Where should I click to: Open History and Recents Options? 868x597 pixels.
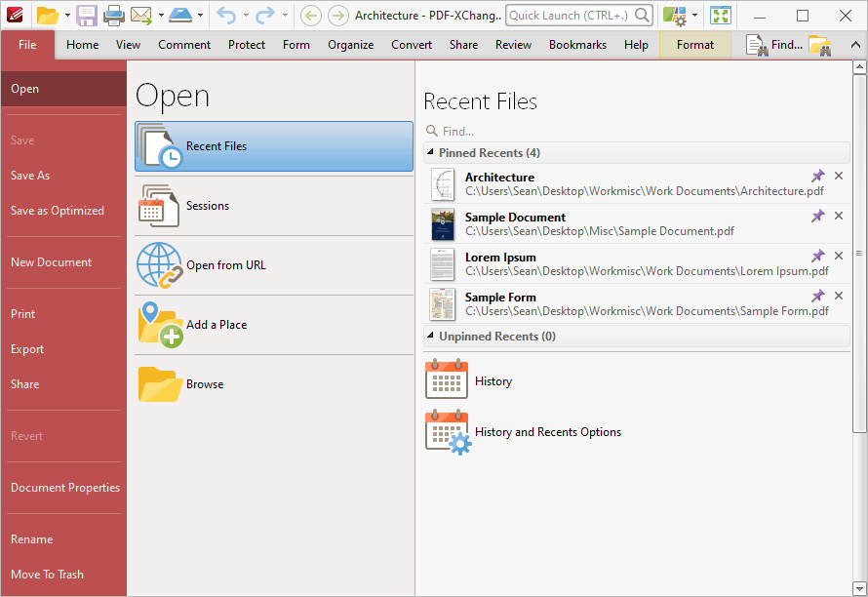tap(447, 430)
